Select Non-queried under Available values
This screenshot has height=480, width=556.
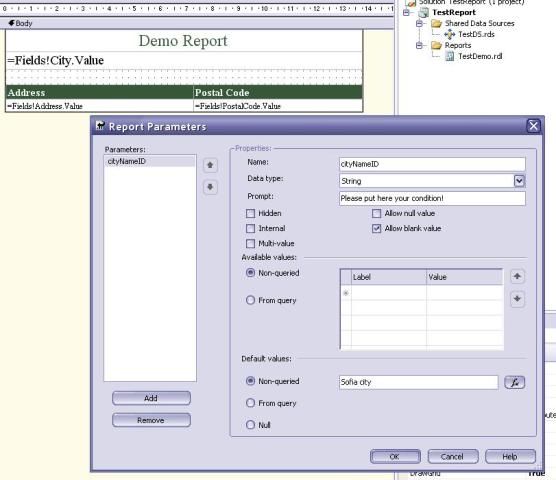click(250, 273)
